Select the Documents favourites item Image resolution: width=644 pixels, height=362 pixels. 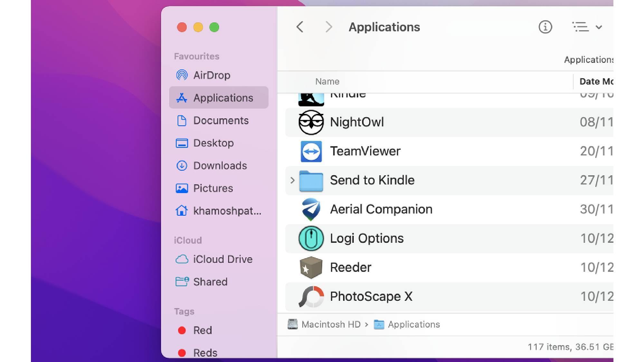[221, 120]
